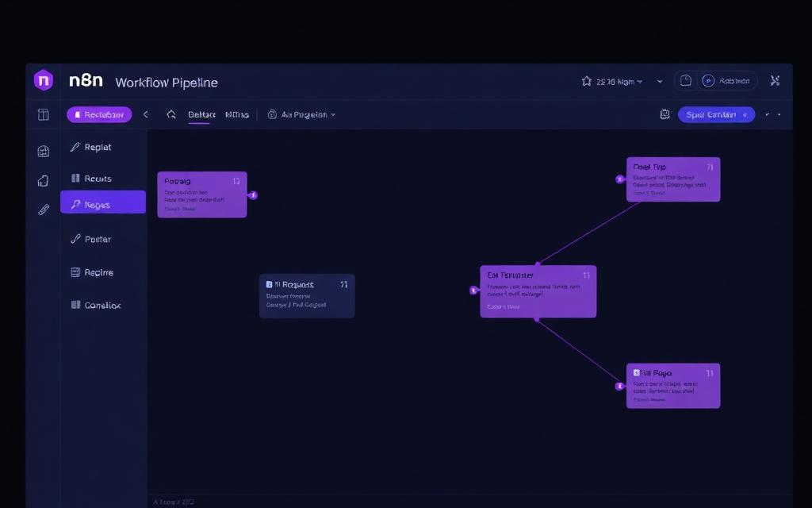This screenshot has height=508, width=812.
Task: Select the bottom-right purple node
Action: coord(673,386)
